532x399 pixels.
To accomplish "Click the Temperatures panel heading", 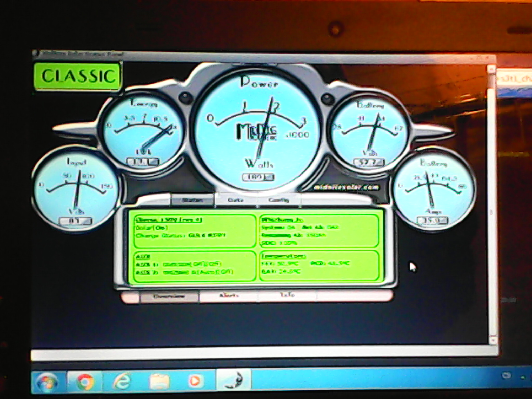I will (284, 256).
